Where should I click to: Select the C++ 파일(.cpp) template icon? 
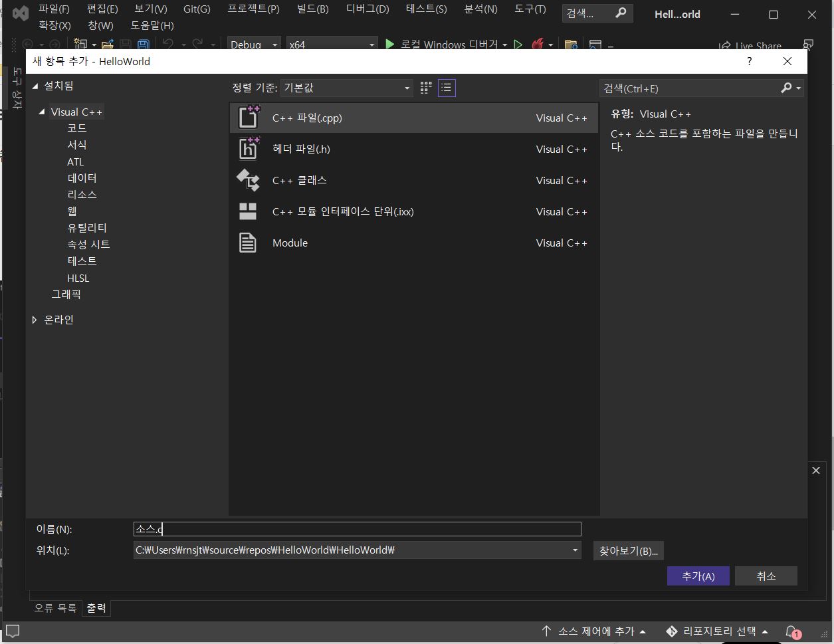tap(249, 118)
